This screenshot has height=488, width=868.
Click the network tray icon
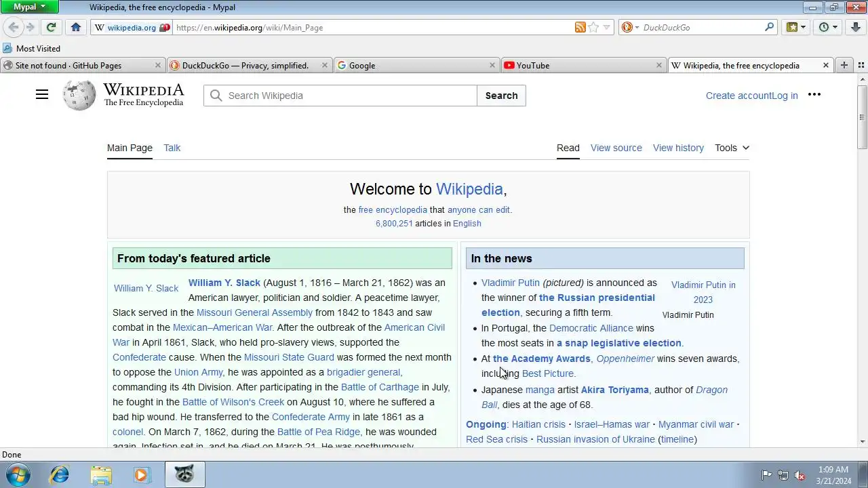783,475
